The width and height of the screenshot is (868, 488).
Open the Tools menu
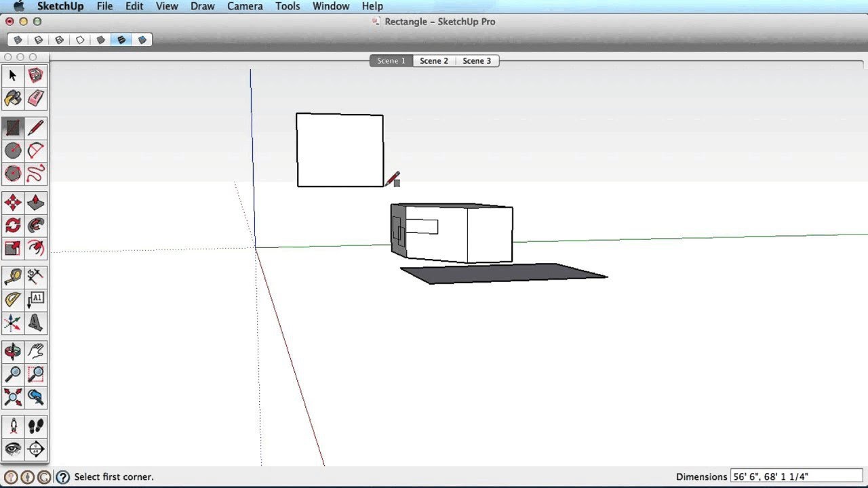click(x=288, y=6)
